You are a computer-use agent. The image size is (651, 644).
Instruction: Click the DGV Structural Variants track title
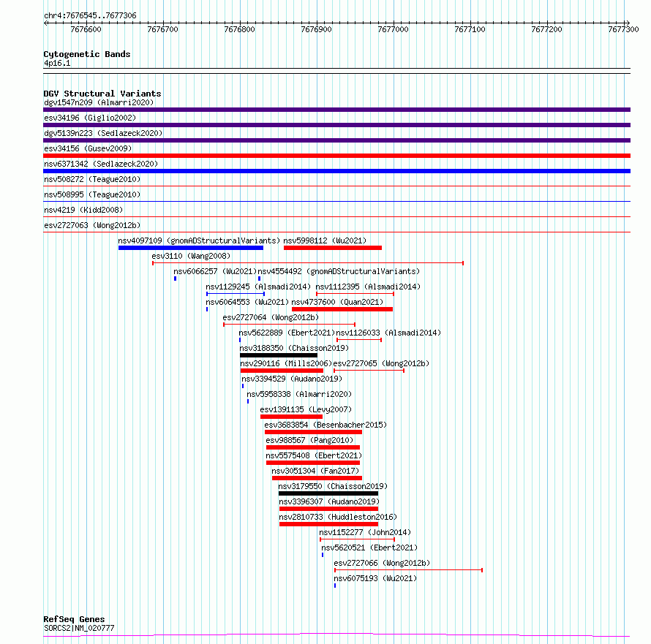click(x=102, y=94)
